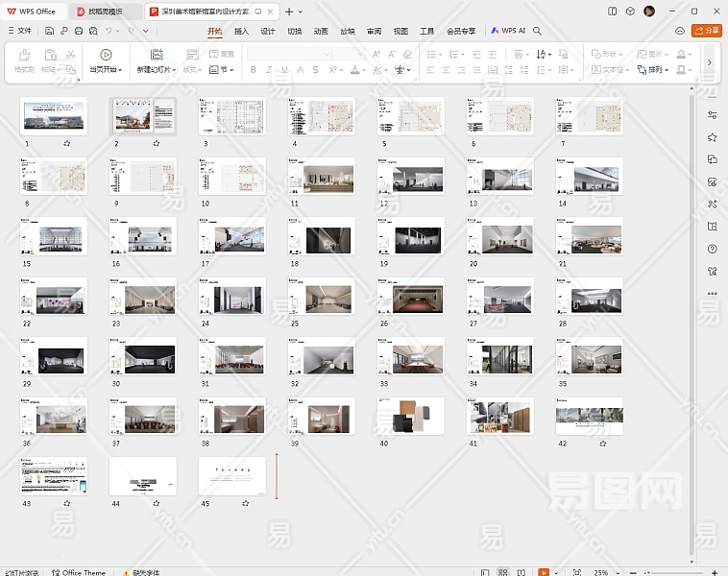Open the 插入 ribbon tab
Screen dimensions: 728x576
pyautogui.click(x=241, y=31)
